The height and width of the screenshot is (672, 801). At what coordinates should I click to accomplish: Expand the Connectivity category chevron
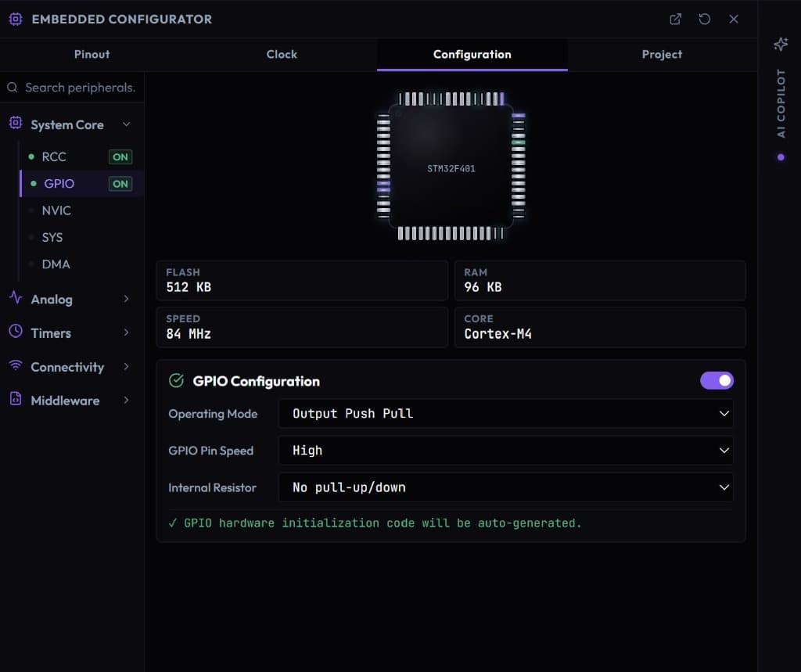tap(126, 366)
